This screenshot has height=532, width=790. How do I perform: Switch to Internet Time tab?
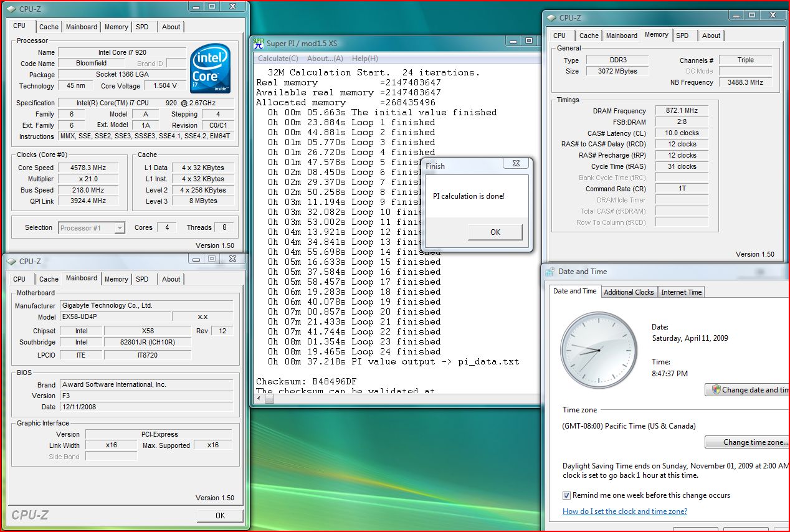pos(681,292)
